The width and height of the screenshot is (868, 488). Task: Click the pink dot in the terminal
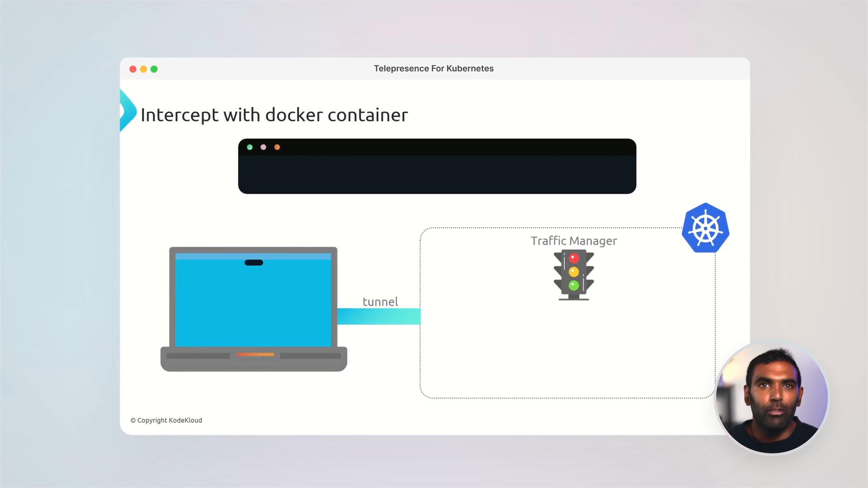[x=264, y=147]
